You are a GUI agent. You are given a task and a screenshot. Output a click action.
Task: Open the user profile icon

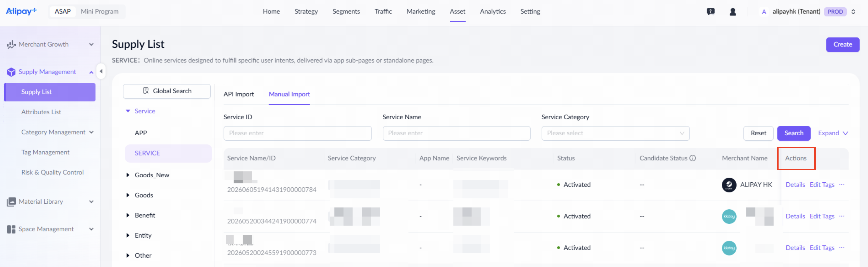(733, 12)
